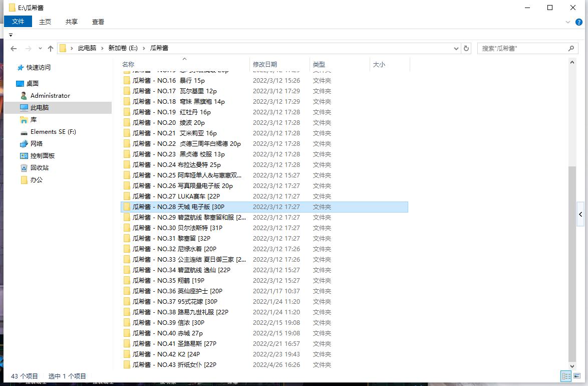
Task: Click the Up one level arrow
Action: coord(50,49)
